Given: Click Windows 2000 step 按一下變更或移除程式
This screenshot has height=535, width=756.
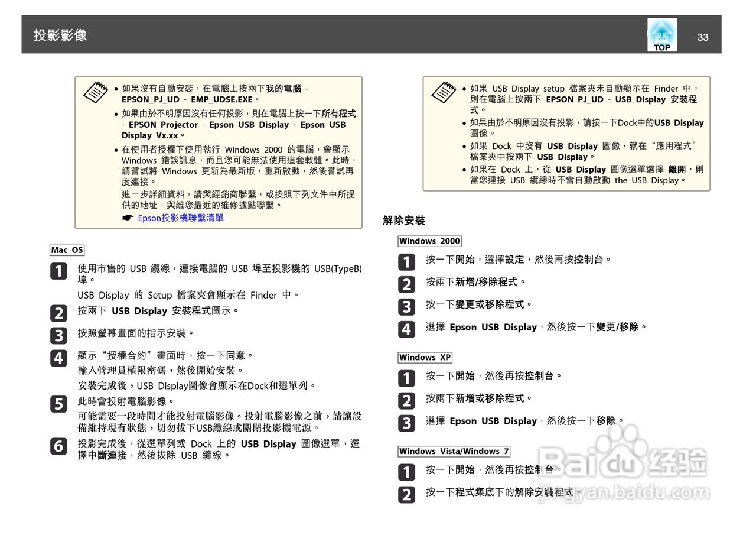Looking at the screenshot, I should [x=480, y=304].
